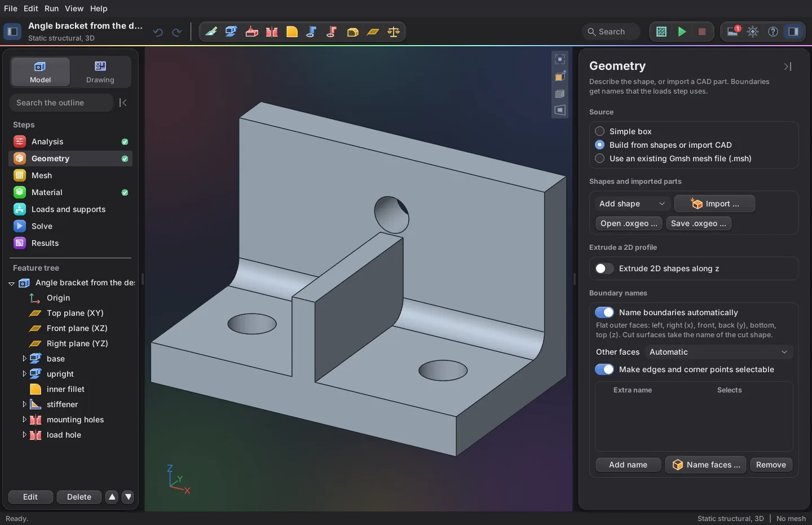The width and height of the screenshot is (812, 525).
Task: Start the solve with green play icon
Action: pos(682,32)
